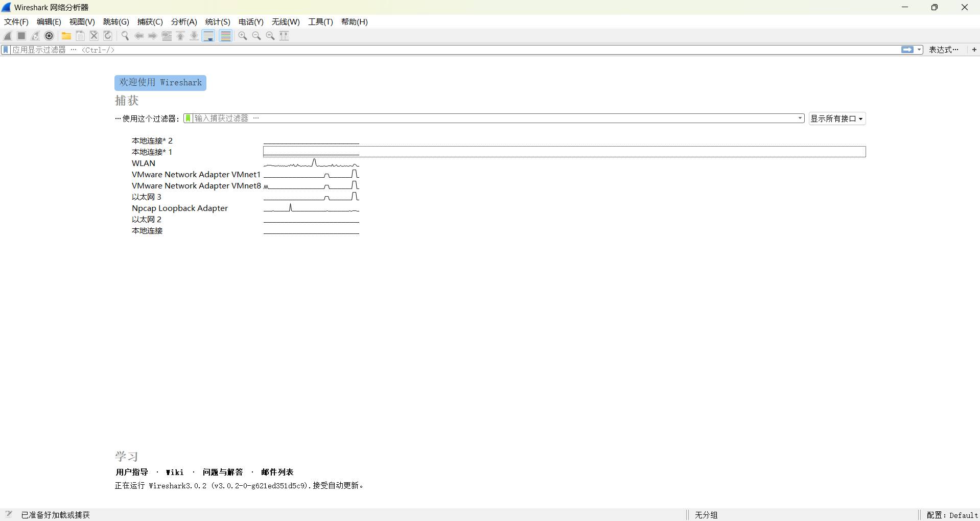Open the 帮助(H) menu

coord(355,22)
